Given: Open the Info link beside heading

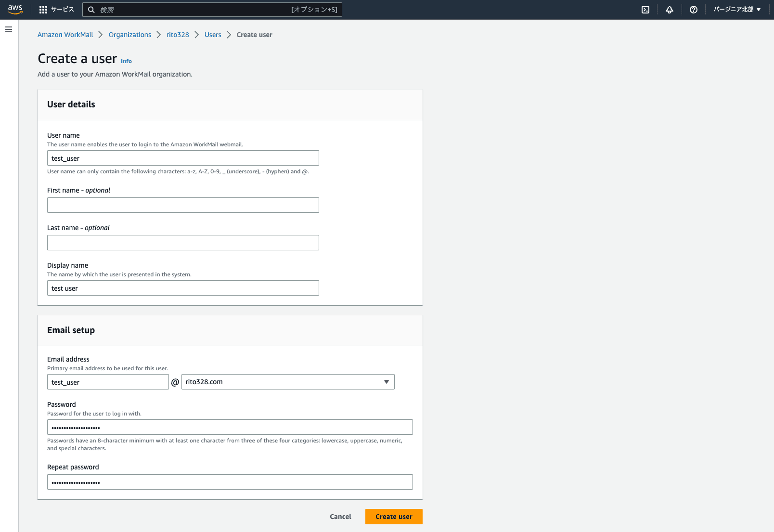Looking at the screenshot, I should (x=126, y=61).
